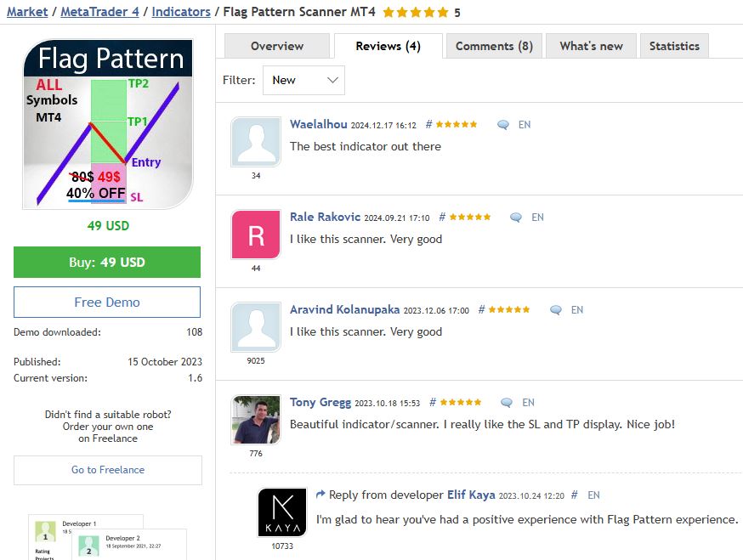Open Aravind Kolanupaka's default avatar
The width and height of the screenshot is (743, 560).
coord(256,327)
